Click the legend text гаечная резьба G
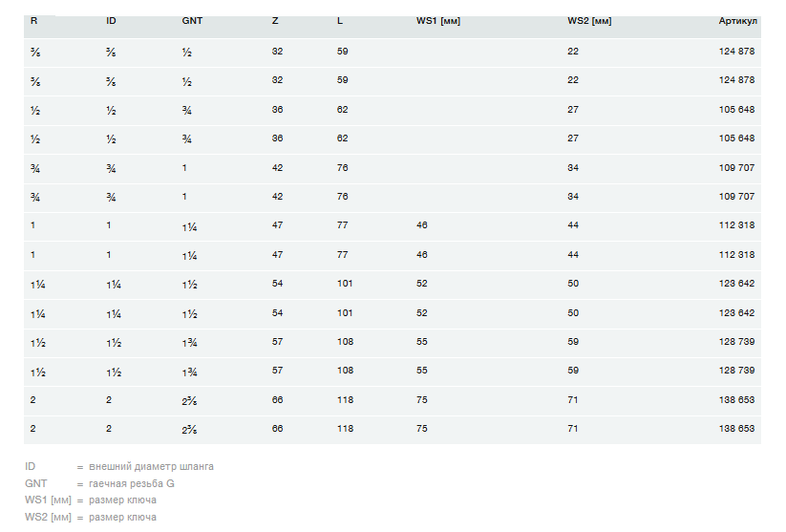This screenshot has width=786, height=532. click(132, 484)
